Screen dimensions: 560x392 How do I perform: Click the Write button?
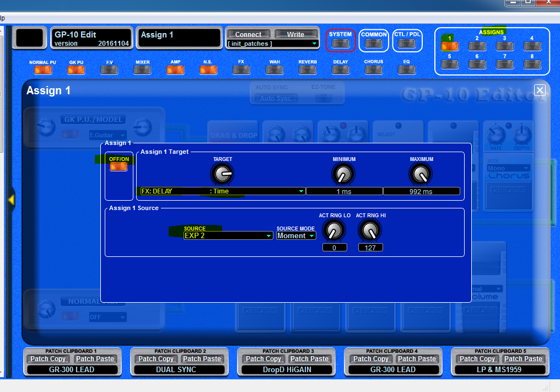[x=296, y=34]
